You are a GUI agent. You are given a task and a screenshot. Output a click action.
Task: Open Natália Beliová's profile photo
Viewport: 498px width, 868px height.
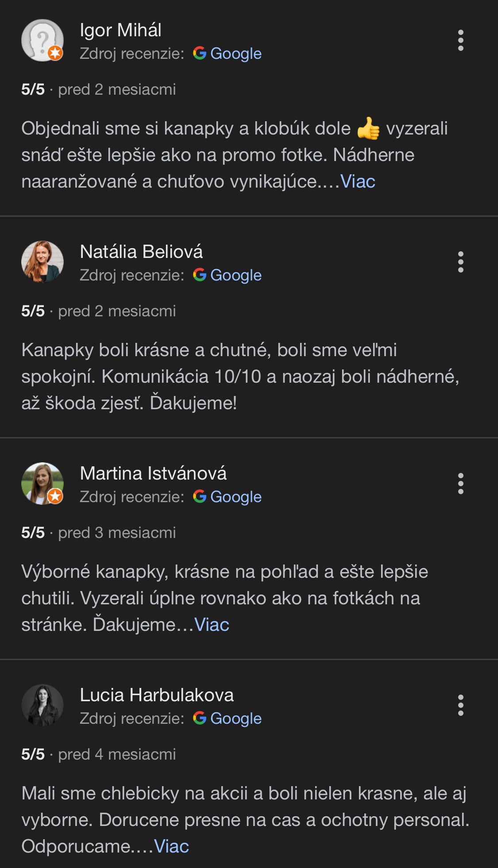[42, 262]
